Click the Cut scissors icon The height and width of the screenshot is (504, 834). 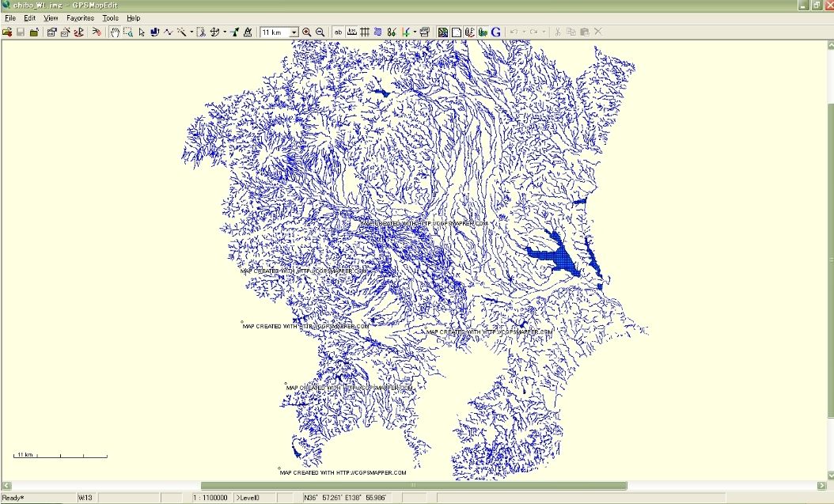coord(557,32)
